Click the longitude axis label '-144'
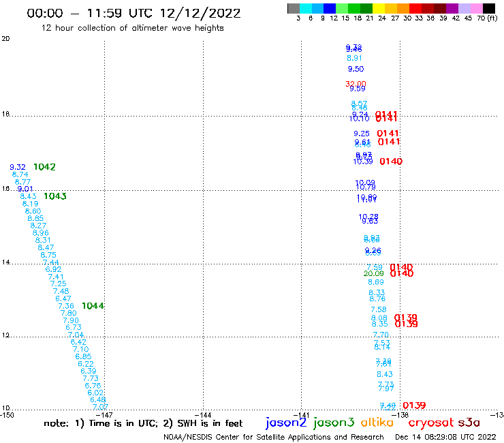 point(203,415)
